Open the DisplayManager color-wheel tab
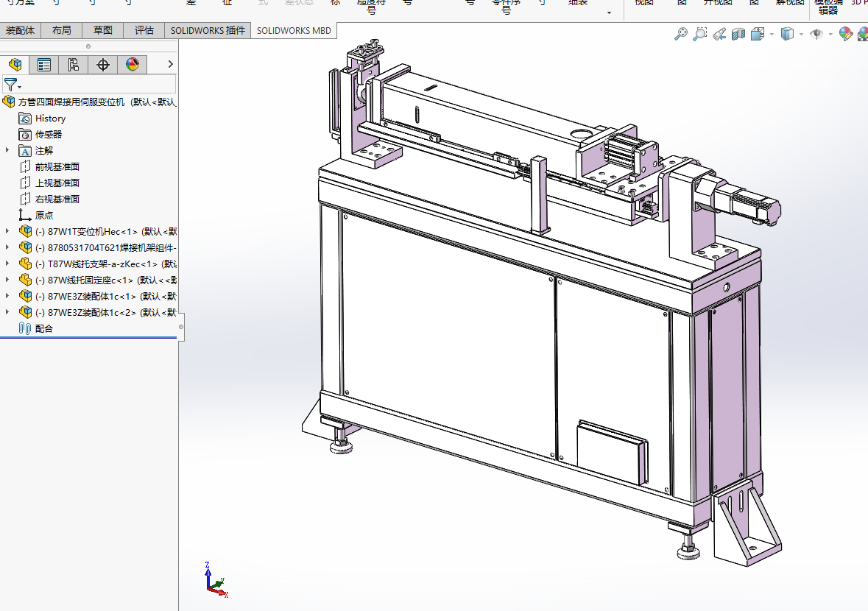The image size is (868, 611). [133, 65]
